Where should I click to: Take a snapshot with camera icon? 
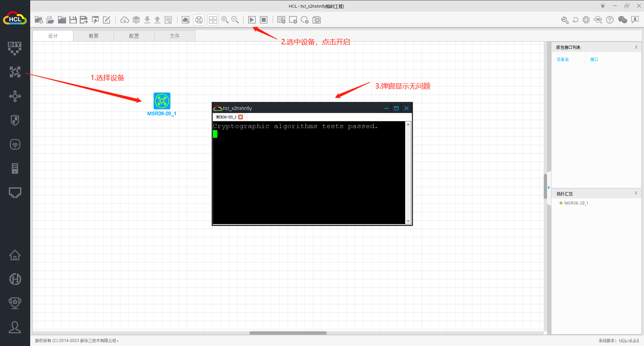[x=317, y=20]
